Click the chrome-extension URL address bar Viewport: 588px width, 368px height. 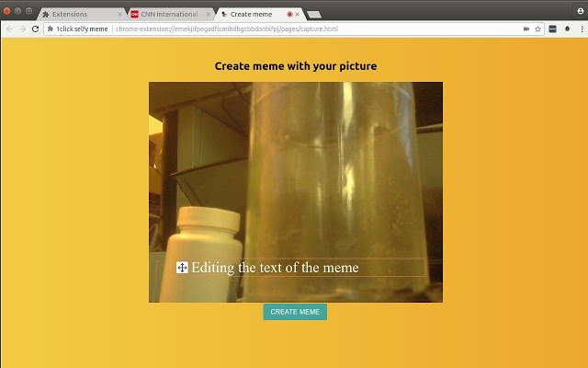click(312, 29)
